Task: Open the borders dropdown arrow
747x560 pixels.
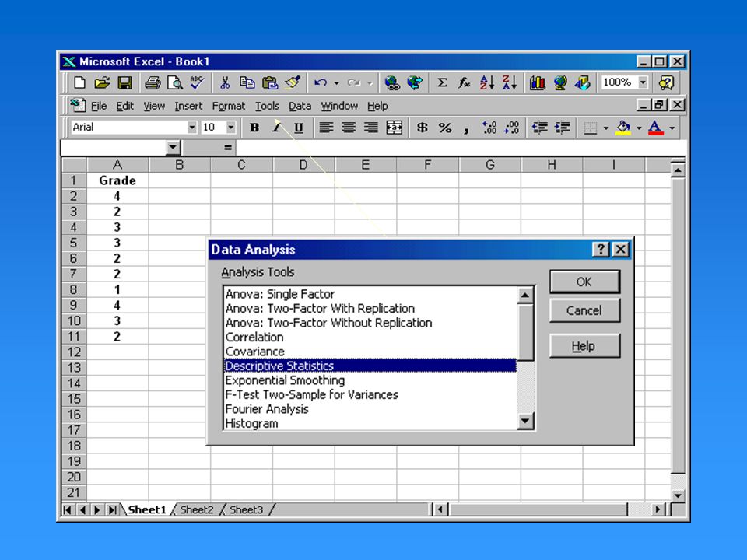Action: (x=606, y=128)
